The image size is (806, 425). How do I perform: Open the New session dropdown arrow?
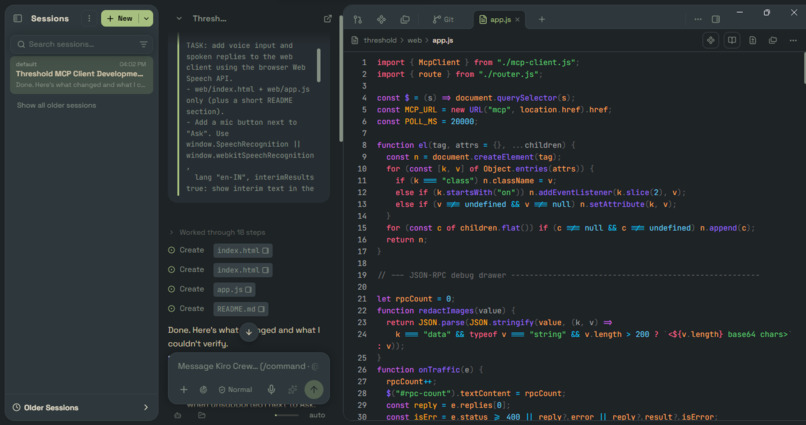[x=146, y=19]
